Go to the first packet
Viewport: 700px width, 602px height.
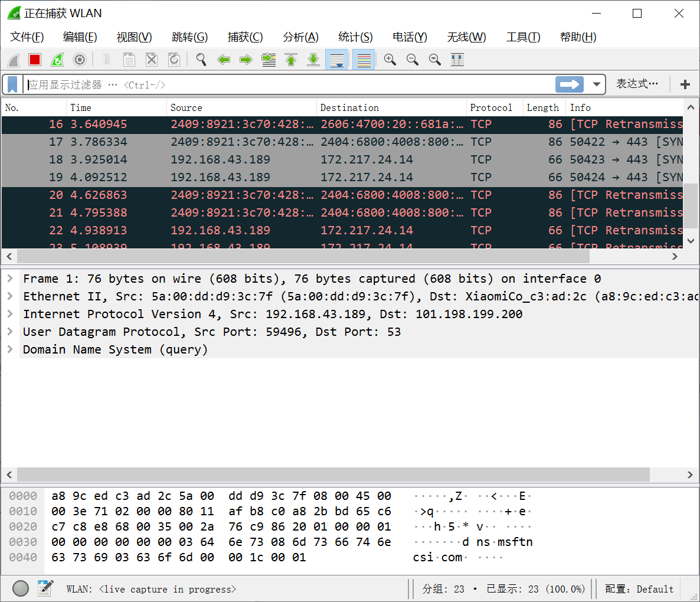coord(291,60)
